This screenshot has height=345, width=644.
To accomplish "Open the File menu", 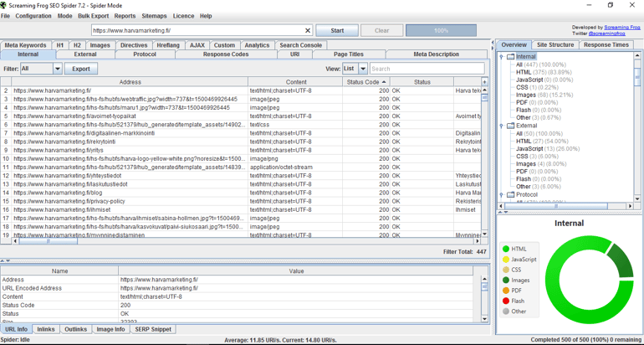I will [x=5, y=16].
